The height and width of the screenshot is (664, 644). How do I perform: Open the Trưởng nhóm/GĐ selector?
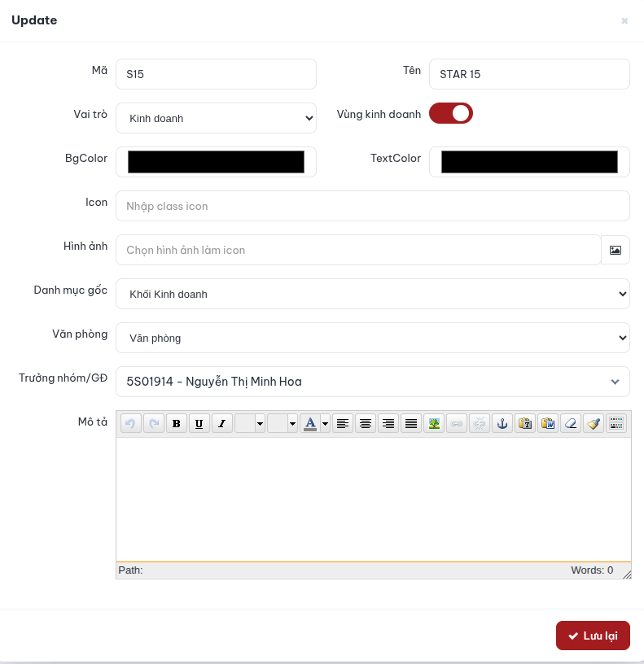point(373,382)
